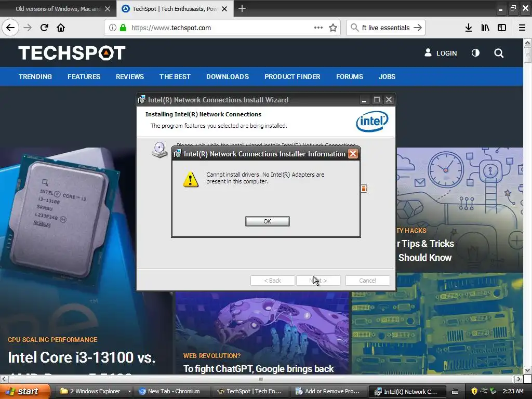Close the TechSpot browser tab

tap(224, 9)
